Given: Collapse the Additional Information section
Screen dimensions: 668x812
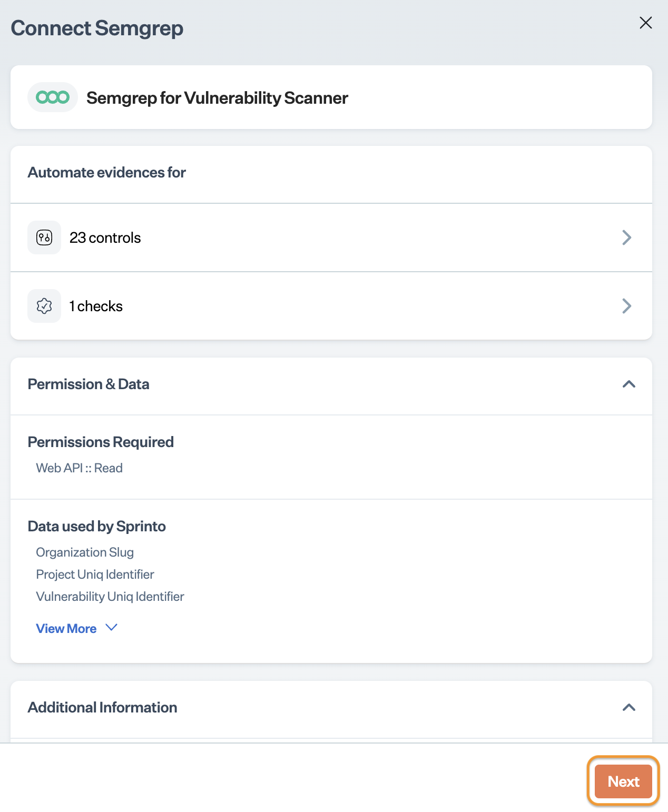Looking at the screenshot, I should coord(628,708).
